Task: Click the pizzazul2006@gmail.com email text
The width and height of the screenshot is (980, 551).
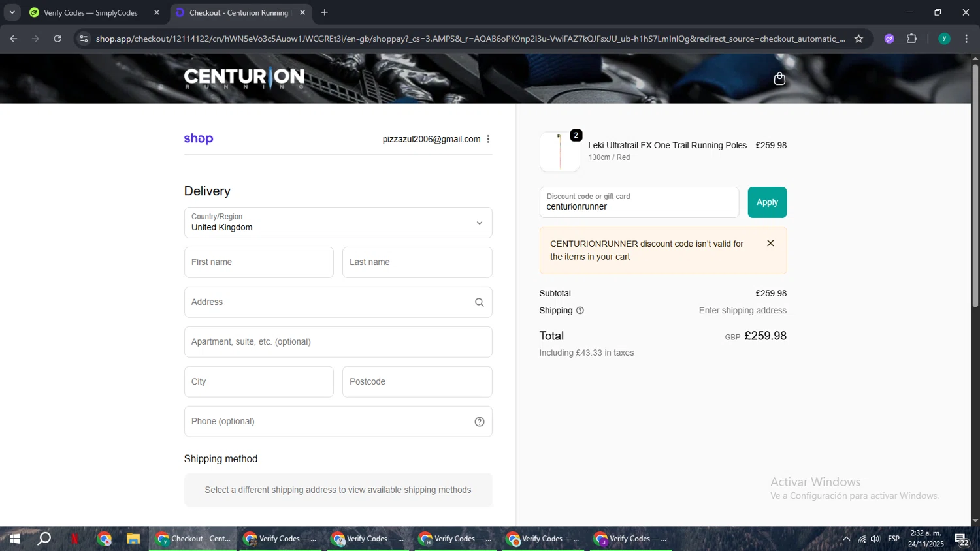Action: point(431,139)
